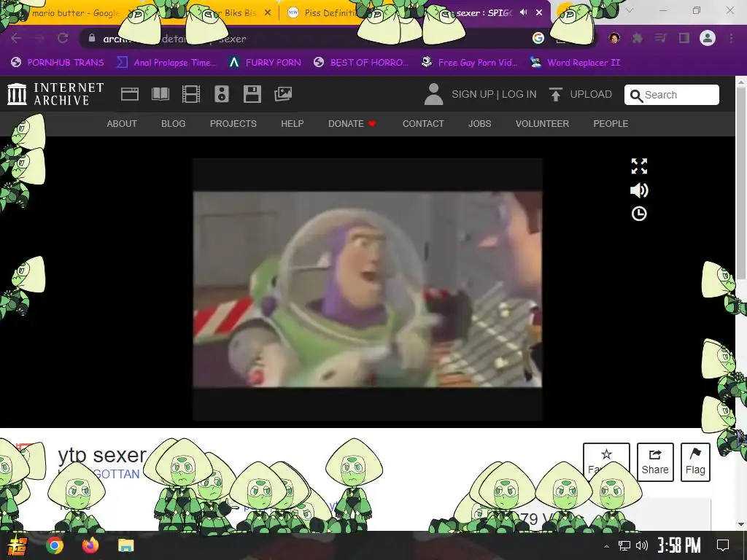Screen dimensions: 747x560
Task: Switch to the 'mario butter - Google' tab
Action: [75, 13]
